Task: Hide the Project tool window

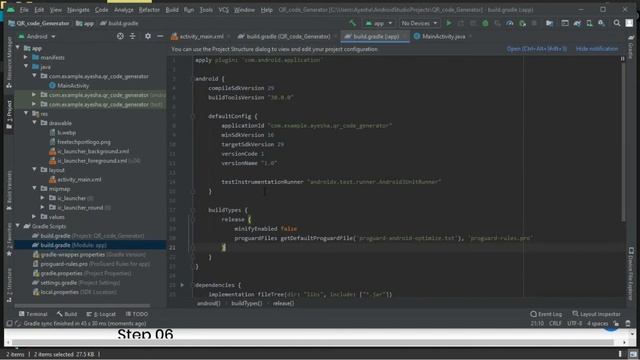Action: [x=160, y=36]
